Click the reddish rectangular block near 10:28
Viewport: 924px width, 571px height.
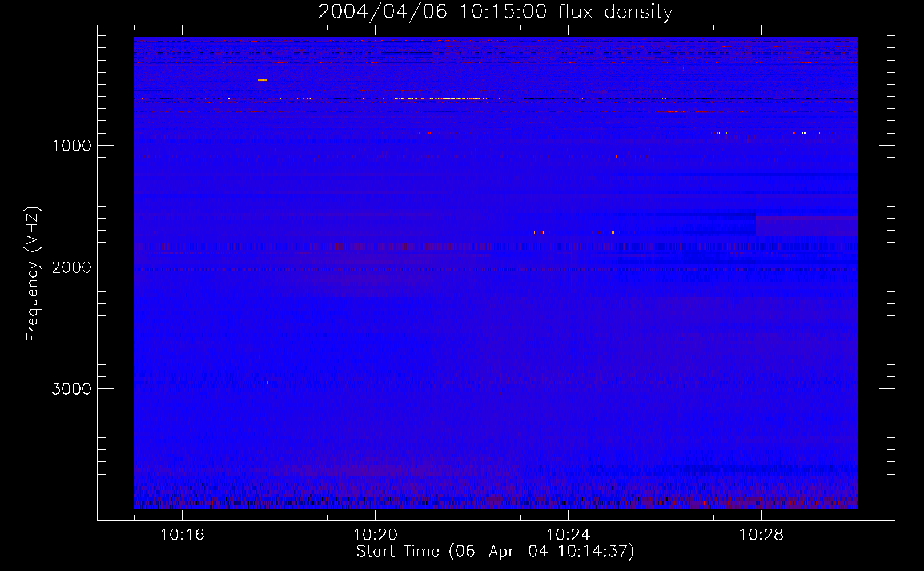point(806,226)
